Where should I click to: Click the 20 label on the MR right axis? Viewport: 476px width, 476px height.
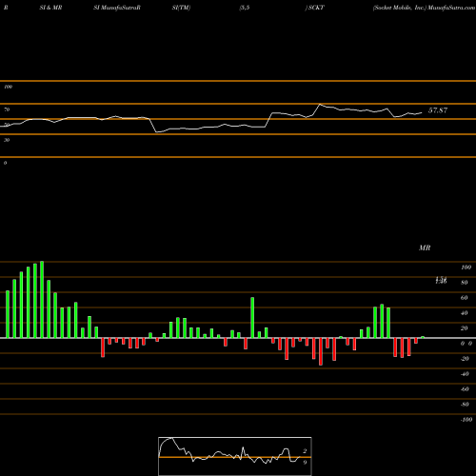[x=465, y=328]
